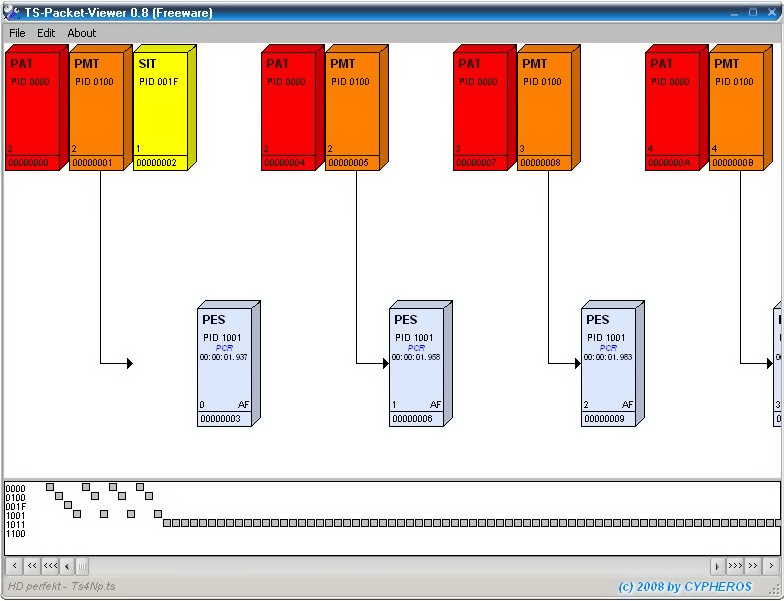784x601 pixels.
Task: Click the PCR time 00:00:01.937
Action: (224, 357)
